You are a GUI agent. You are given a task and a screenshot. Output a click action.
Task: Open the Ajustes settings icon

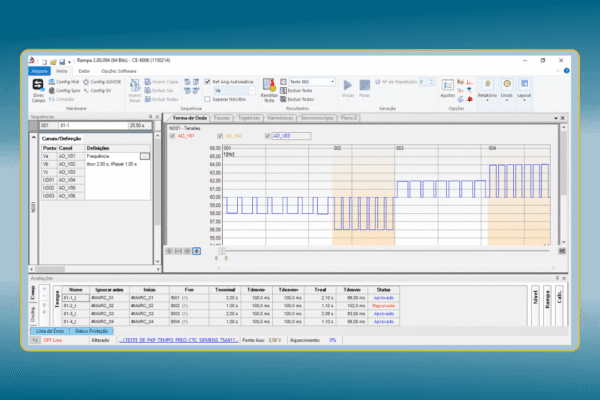[447, 88]
